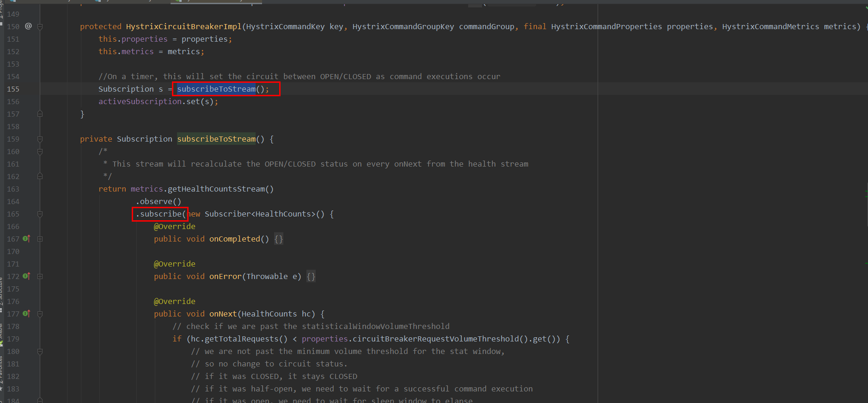Click the implements-method gutter icon on line 172
The width and height of the screenshot is (868, 403).
click(x=26, y=276)
